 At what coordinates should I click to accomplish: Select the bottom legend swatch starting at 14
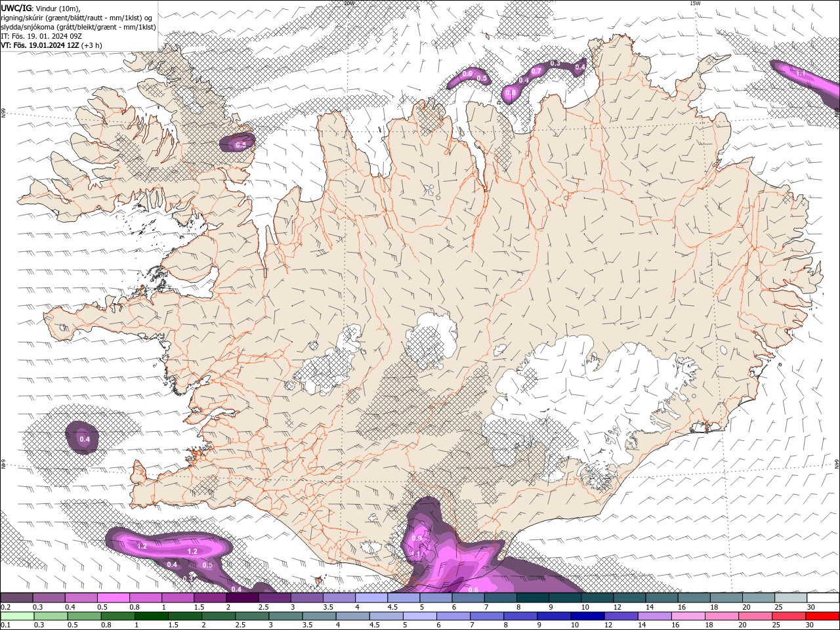pos(654,616)
